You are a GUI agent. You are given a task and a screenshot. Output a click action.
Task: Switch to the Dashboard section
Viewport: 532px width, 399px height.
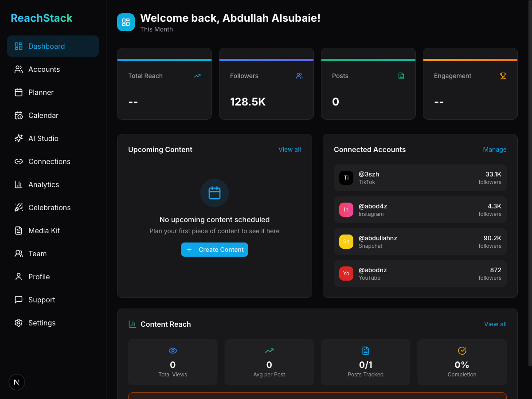pyautogui.click(x=46, y=46)
